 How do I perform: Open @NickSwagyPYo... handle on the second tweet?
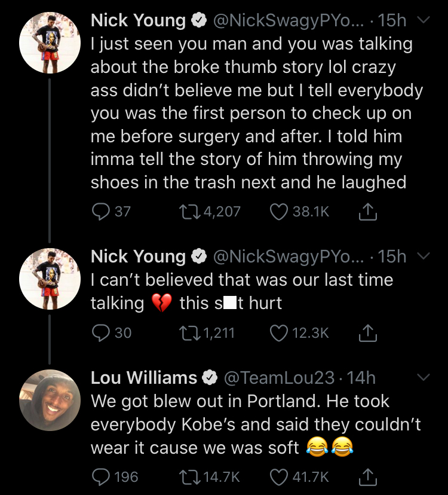tap(289, 256)
